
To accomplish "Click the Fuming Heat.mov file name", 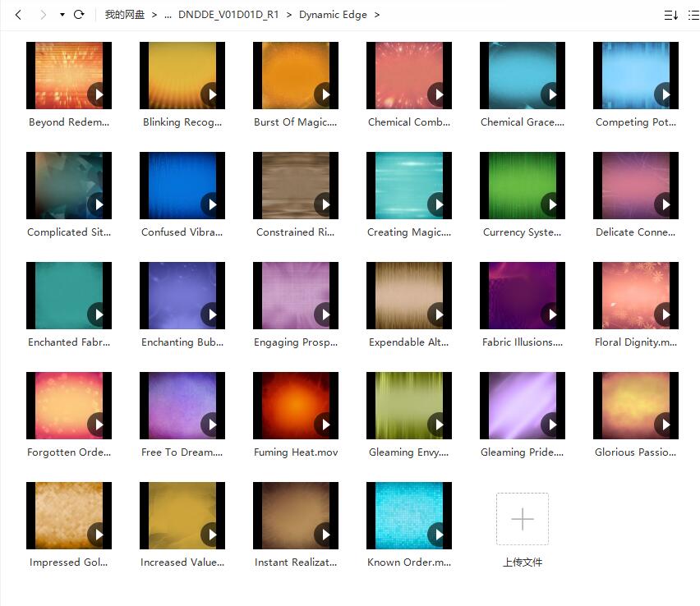I will coord(296,452).
